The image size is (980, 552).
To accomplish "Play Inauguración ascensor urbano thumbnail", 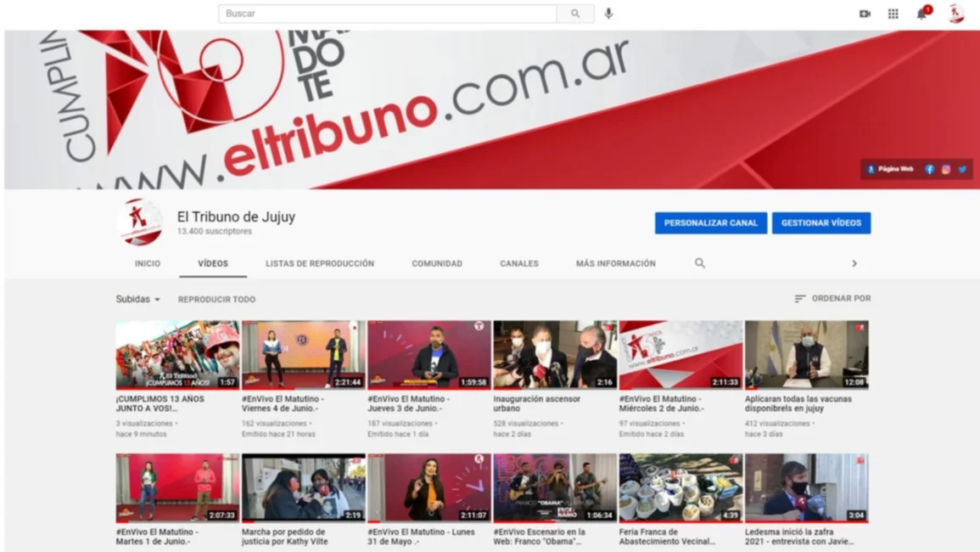I will point(555,355).
